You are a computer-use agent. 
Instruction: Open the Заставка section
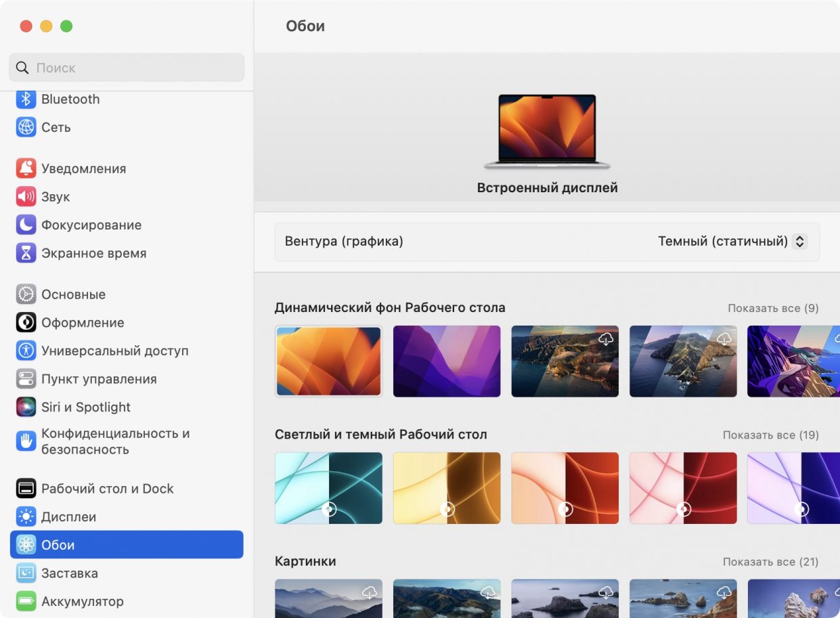[127, 573]
